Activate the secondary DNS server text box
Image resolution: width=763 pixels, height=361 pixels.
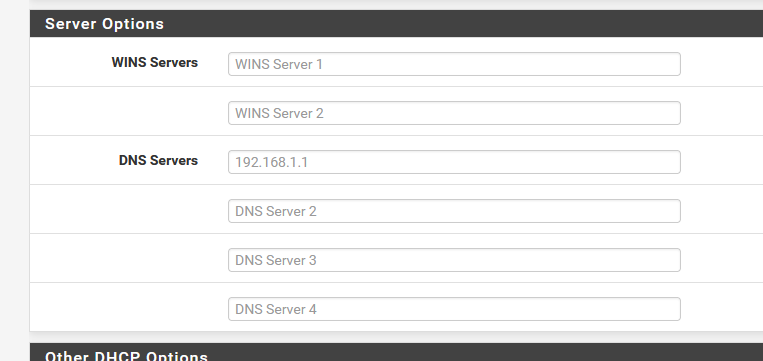(454, 211)
